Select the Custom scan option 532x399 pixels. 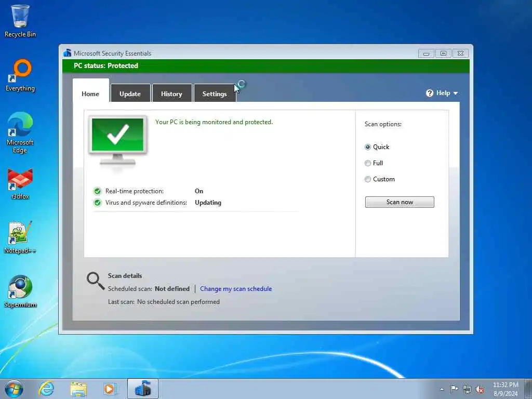point(367,179)
